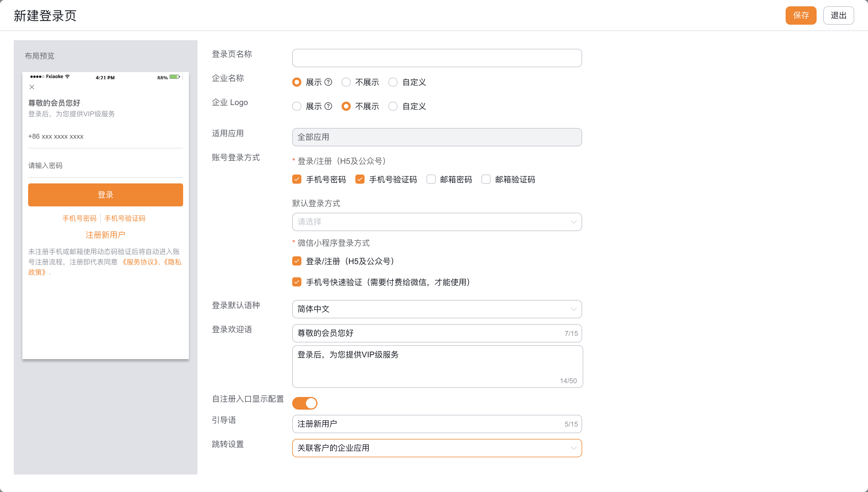Select 展示 for 企业名称
The image size is (868, 492).
coord(297,82)
